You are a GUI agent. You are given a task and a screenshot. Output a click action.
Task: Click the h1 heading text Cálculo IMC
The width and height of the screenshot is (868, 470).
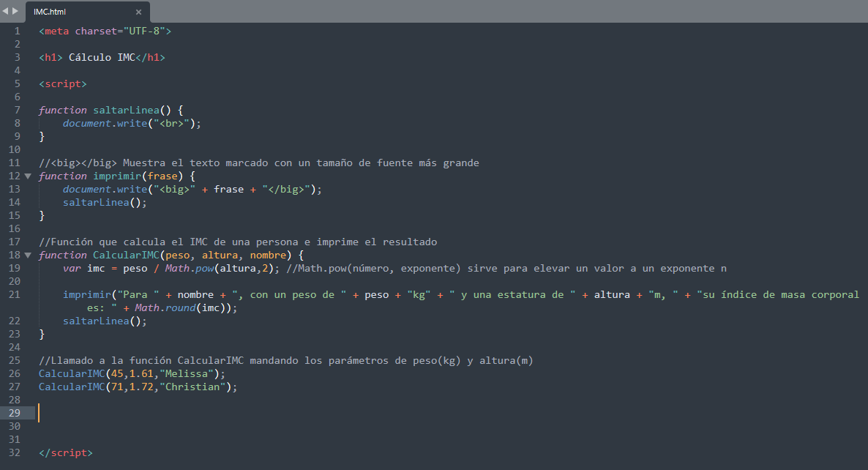(102, 58)
